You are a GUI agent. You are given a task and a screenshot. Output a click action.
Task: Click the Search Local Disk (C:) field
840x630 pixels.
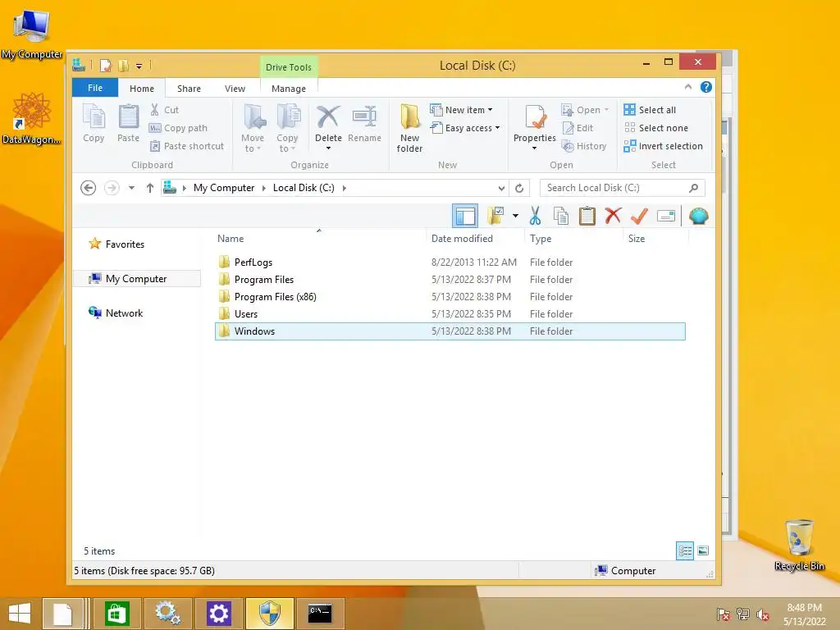click(622, 188)
